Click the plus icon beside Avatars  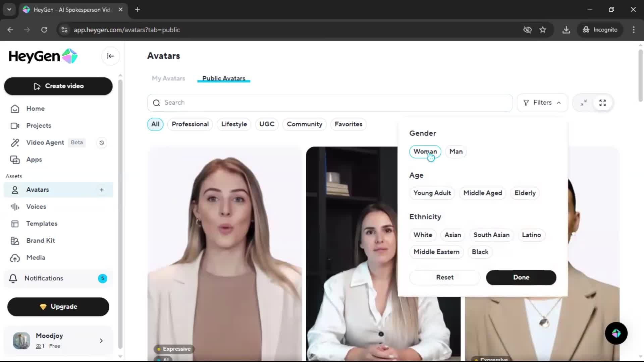tap(102, 190)
